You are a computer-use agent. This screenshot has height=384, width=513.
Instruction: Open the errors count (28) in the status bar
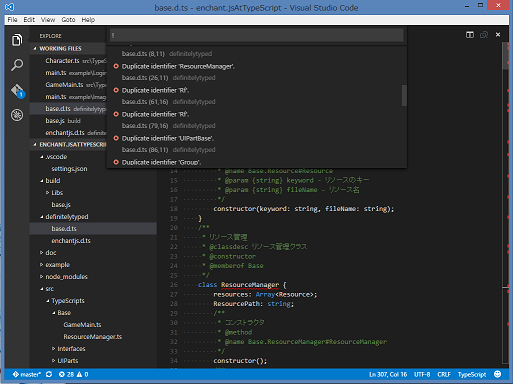point(66,374)
